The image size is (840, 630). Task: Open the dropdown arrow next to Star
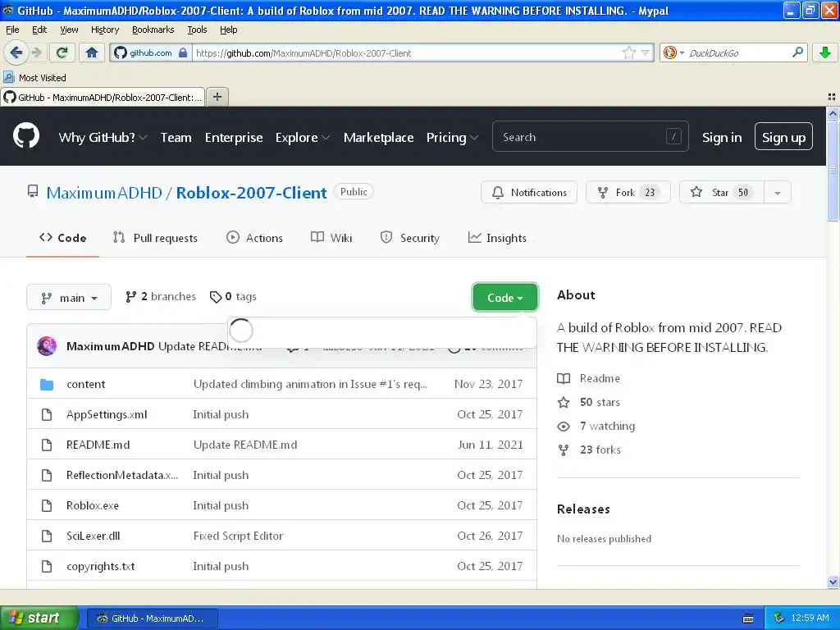tap(778, 193)
